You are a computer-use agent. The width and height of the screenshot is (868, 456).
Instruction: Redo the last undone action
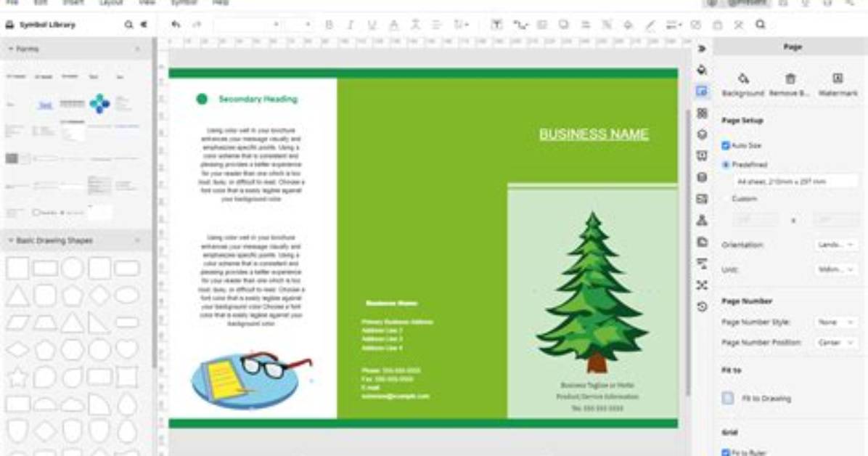pos(197,25)
